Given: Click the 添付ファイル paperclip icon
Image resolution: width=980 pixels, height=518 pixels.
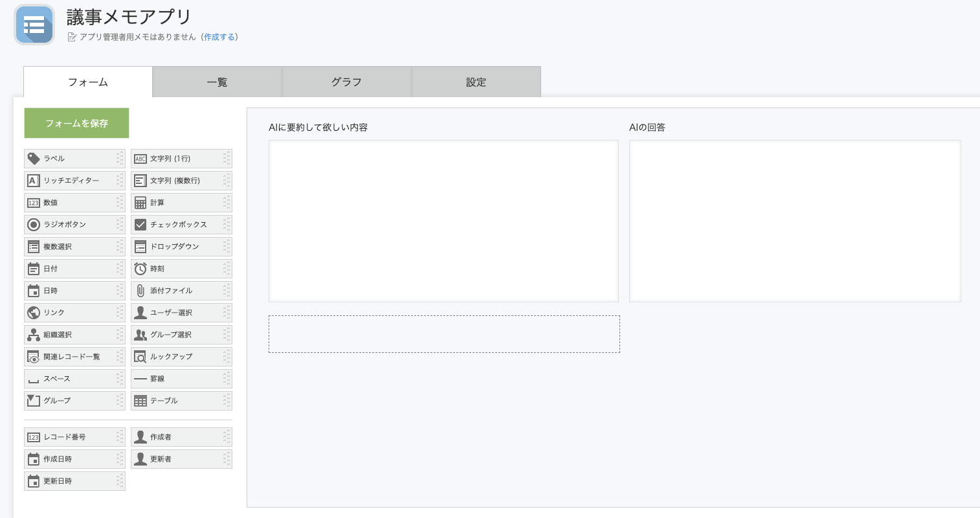Looking at the screenshot, I should point(140,291).
